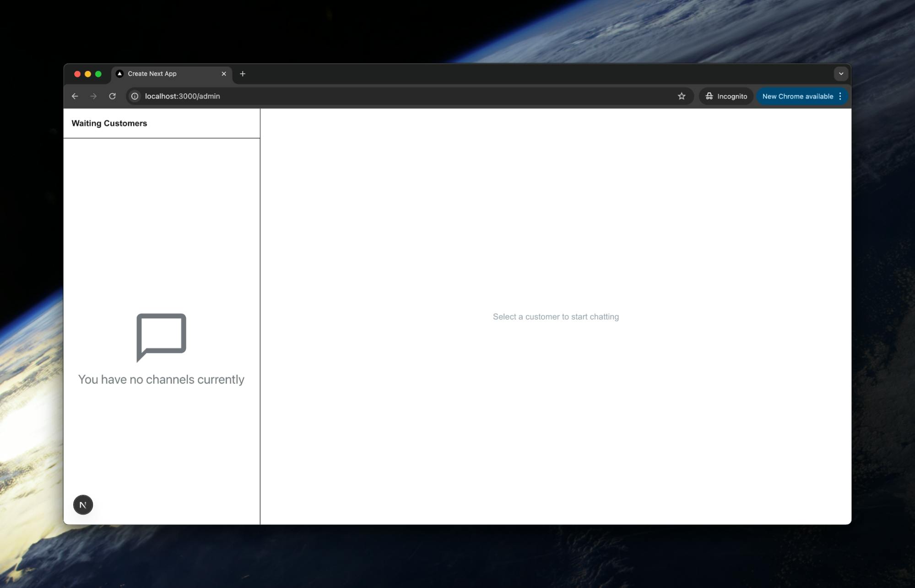Close the Create Next App tab
Image resolution: width=915 pixels, height=588 pixels.
(x=224, y=74)
